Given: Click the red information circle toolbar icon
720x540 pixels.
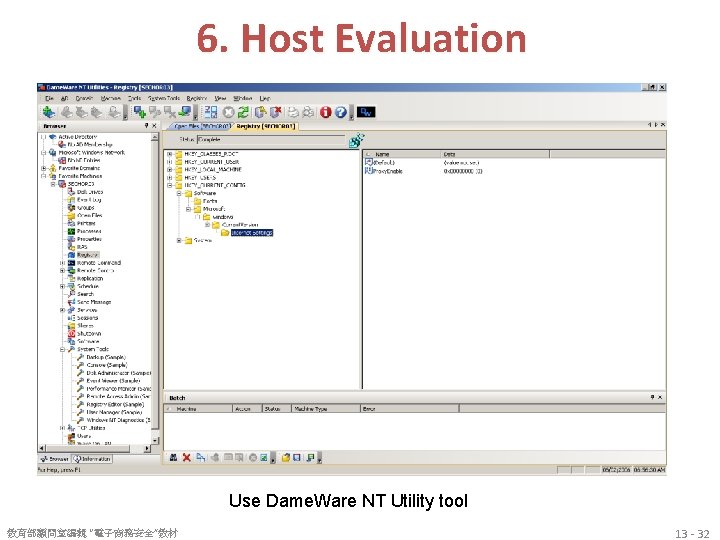Looking at the screenshot, I should pyautogui.click(x=326, y=112).
